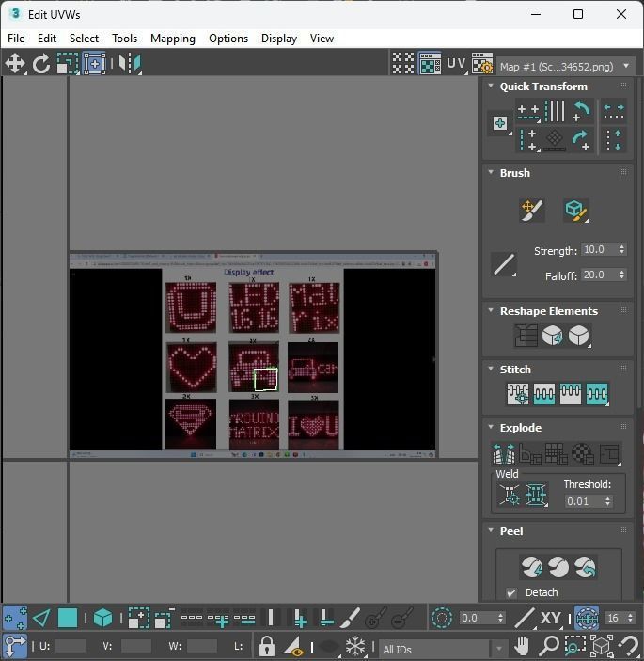Click the Reset Peel icon
This screenshot has height=661, width=644.
(x=585, y=567)
